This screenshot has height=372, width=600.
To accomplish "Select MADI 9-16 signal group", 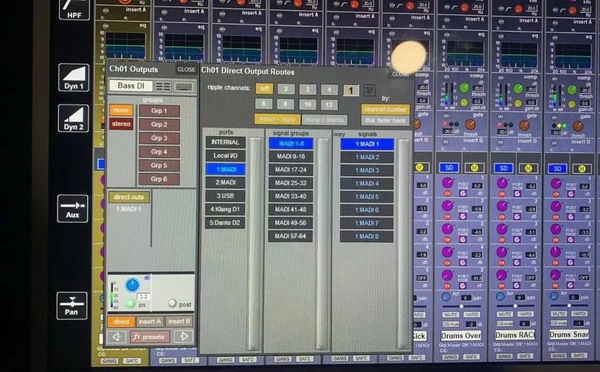I will pyautogui.click(x=291, y=157).
